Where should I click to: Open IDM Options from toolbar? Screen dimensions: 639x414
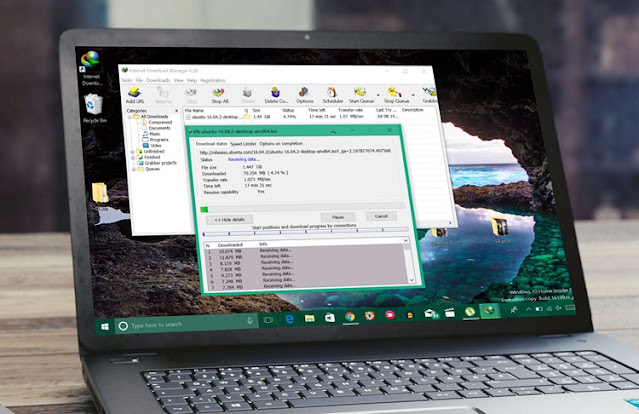point(304,95)
